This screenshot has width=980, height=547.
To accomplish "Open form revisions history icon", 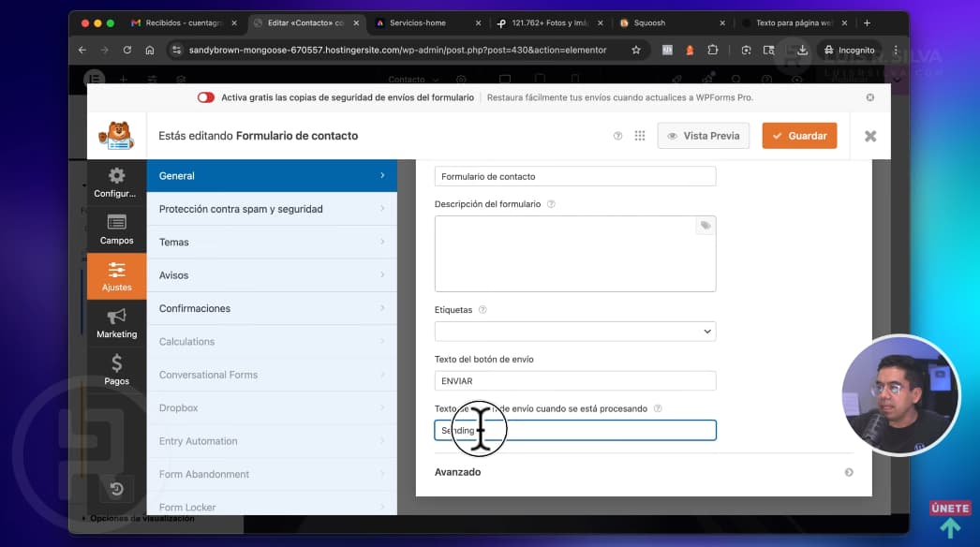I will click(x=116, y=489).
